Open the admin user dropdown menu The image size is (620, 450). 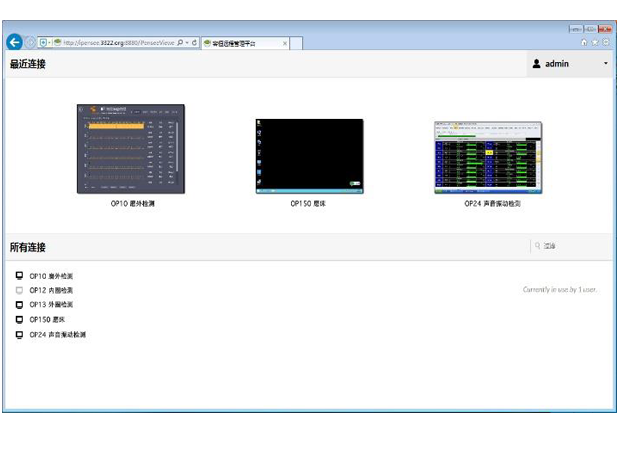(570, 64)
